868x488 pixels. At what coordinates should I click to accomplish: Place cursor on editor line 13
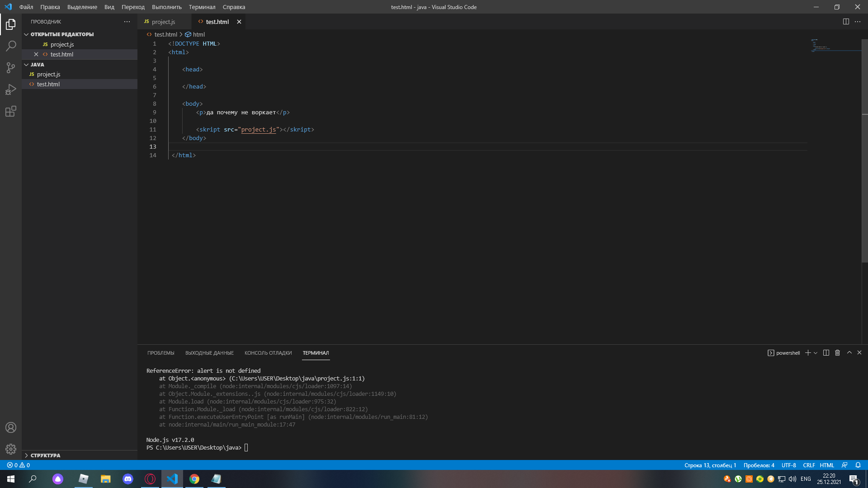(488, 147)
